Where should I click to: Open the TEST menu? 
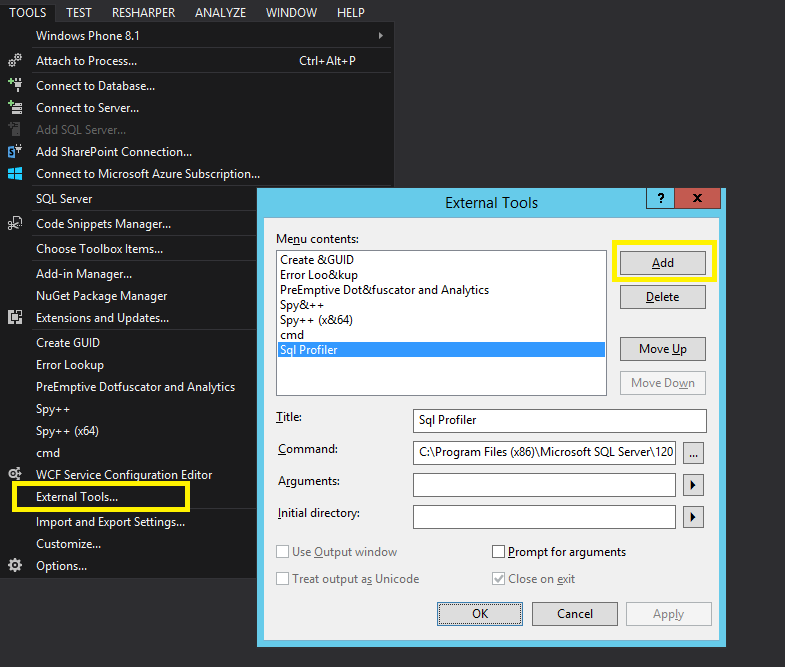point(79,12)
